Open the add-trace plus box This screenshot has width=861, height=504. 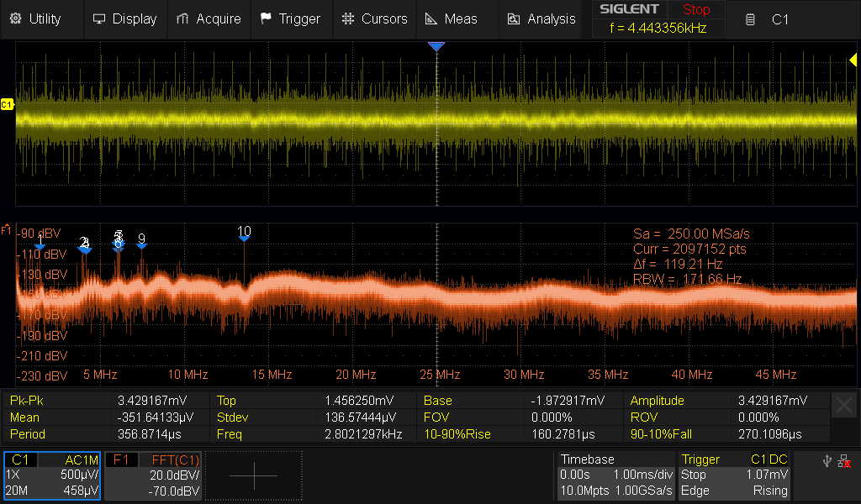(253, 475)
